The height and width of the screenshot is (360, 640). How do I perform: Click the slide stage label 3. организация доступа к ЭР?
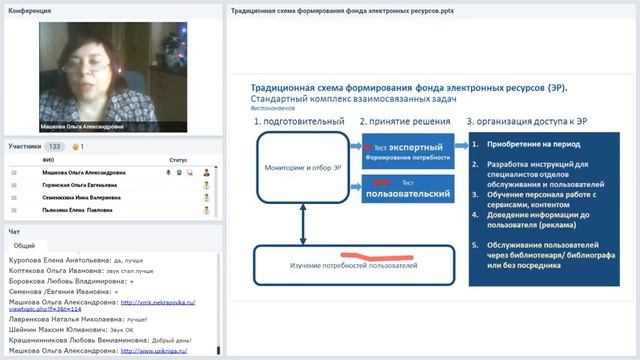coord(527,121)
